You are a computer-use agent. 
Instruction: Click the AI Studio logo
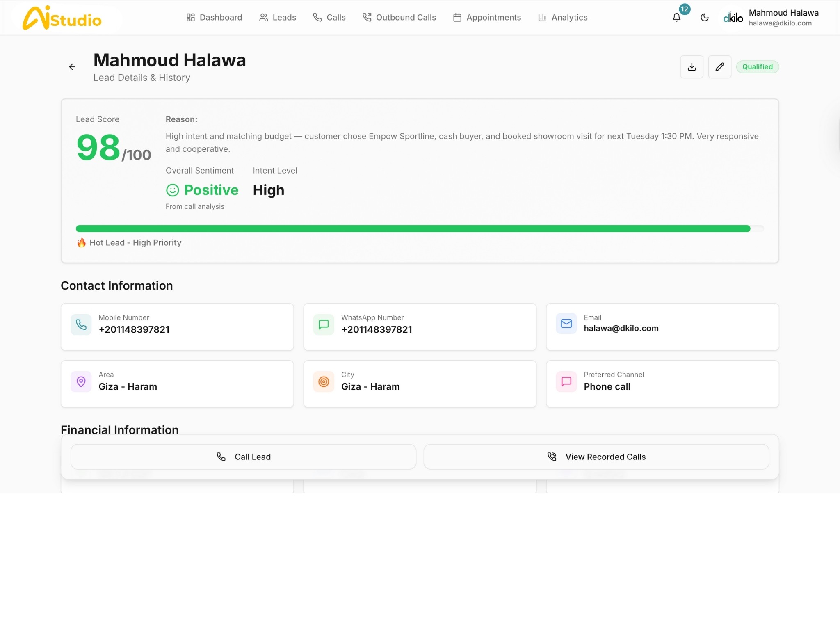pos(62,18)
